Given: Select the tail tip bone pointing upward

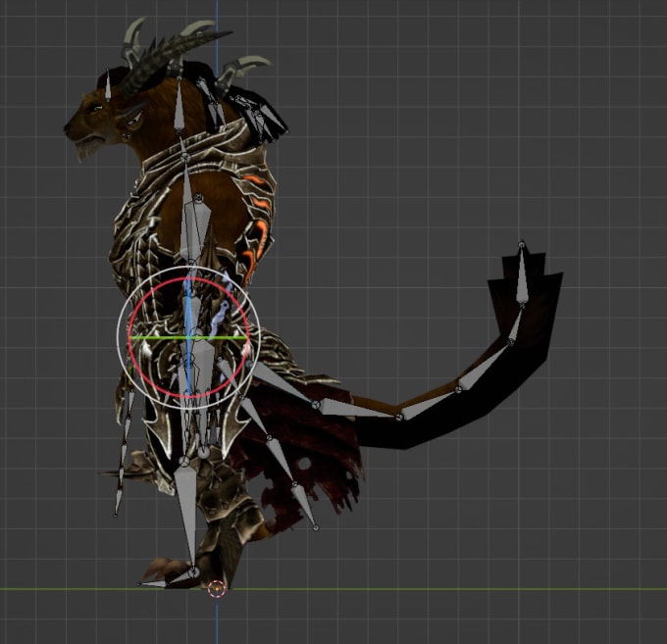Looking at the screenshot, I should tap(522, 274).
